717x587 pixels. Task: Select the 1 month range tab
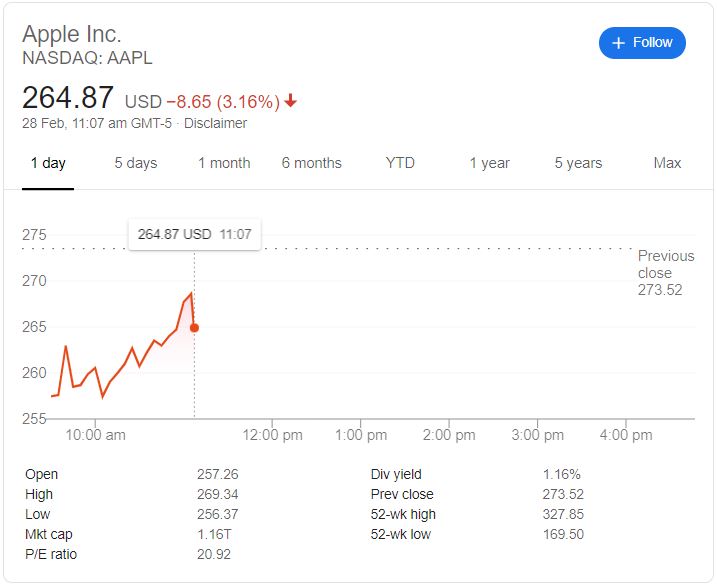[224, 163]
